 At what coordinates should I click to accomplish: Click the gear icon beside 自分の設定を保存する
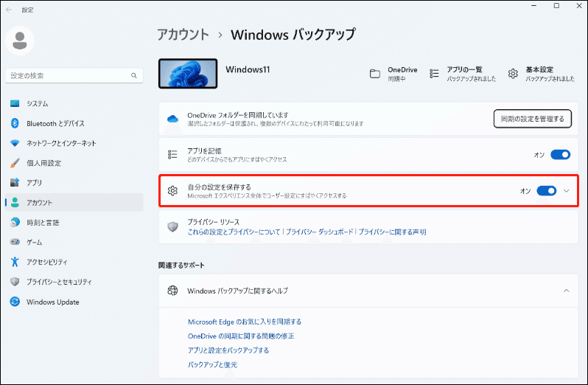(172, 190)
